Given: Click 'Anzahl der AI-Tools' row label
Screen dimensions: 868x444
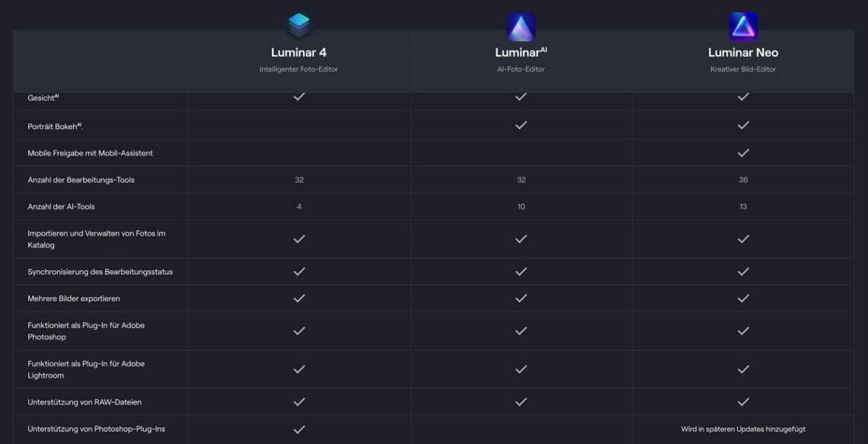Looking at the screenshot, I should [x=62, y=206].
